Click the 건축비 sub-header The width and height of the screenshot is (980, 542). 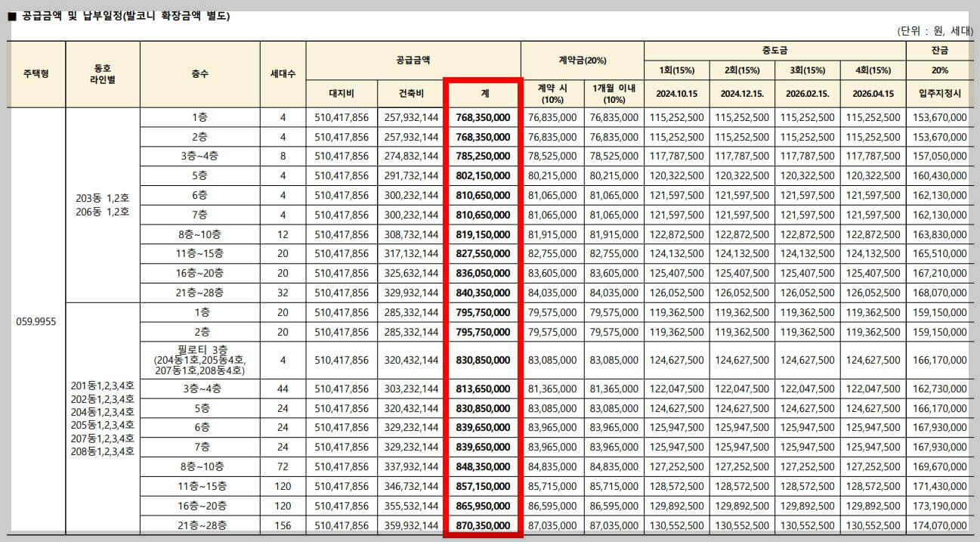coord(411,94)
